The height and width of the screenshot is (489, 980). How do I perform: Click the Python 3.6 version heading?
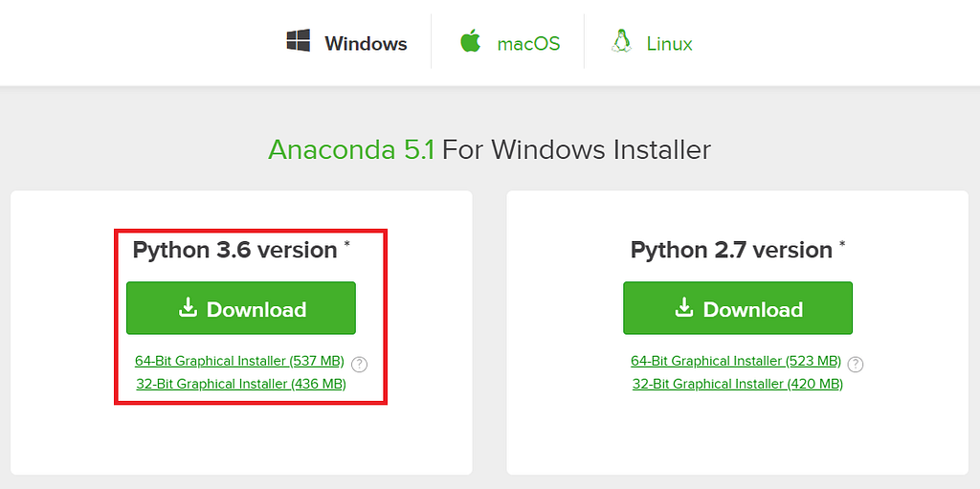234,250
